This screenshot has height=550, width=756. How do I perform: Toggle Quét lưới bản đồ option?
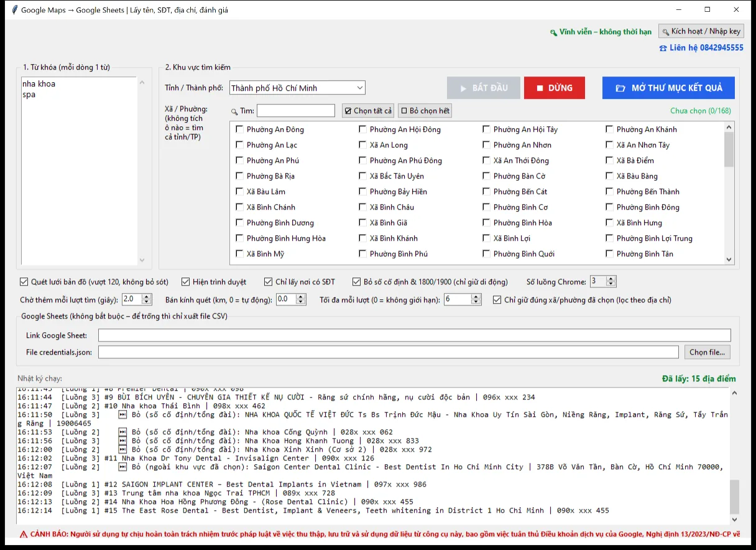24,282
